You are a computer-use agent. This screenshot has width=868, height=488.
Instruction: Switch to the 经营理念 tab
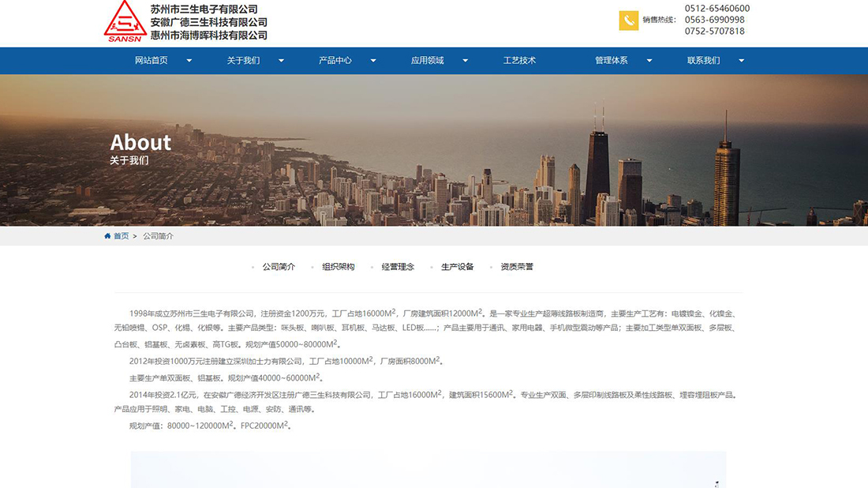(x=398, y=266)
